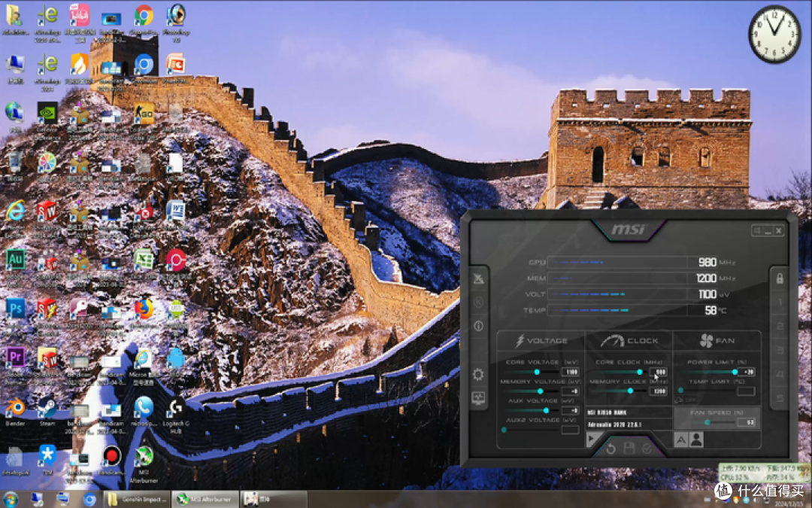Save profile with the floppy disk icon
This screenshot has width=812, height=508.
[629, 449]
